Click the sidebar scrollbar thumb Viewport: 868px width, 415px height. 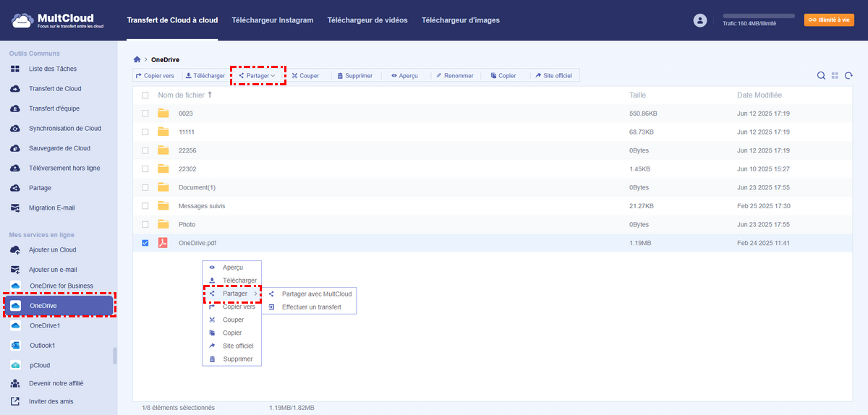tap(114, 356)
